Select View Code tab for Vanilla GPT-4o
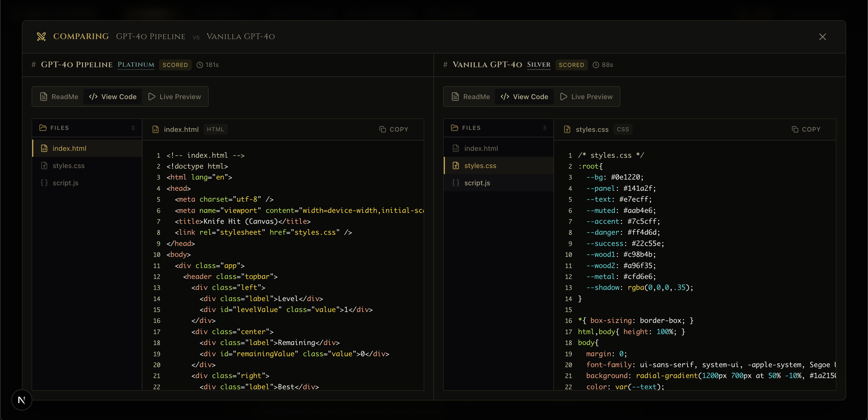The image size is (868, 420). tap(524, 97)
